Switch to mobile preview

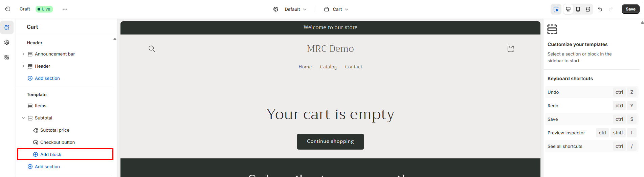click(x=578, y=9)
